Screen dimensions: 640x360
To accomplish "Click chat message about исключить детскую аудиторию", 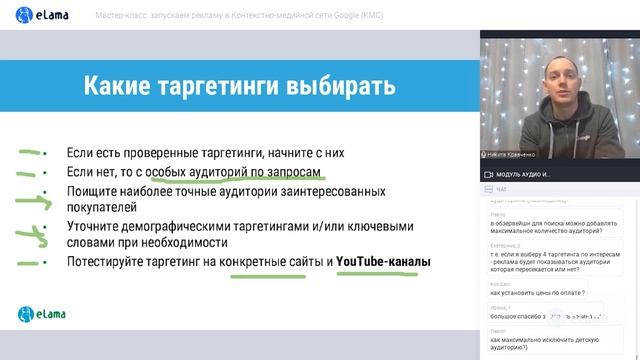I will [x=555, y=340].
